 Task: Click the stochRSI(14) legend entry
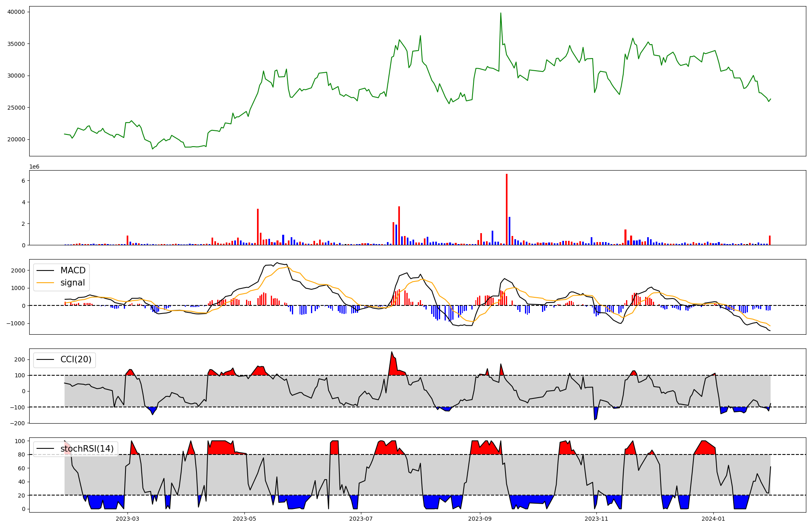point(87,449)
